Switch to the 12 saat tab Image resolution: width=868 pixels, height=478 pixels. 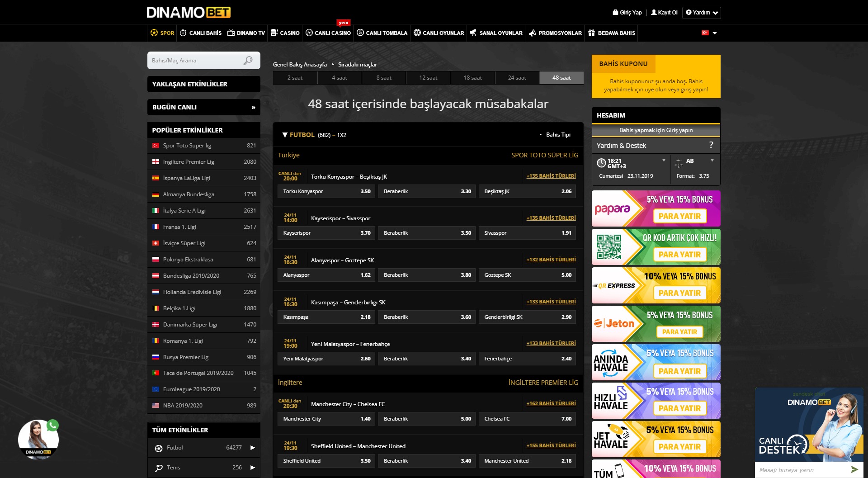428,78
